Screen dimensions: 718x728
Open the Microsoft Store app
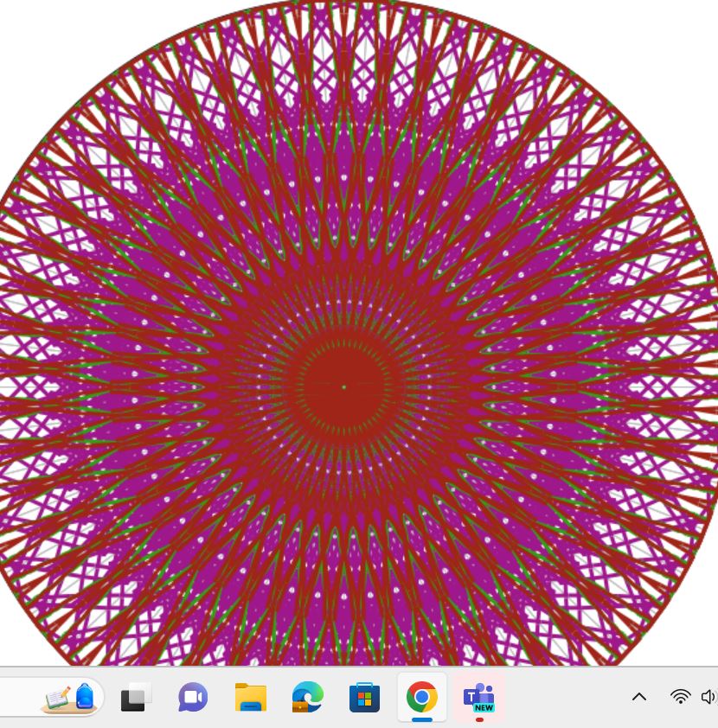click(364, 697)
